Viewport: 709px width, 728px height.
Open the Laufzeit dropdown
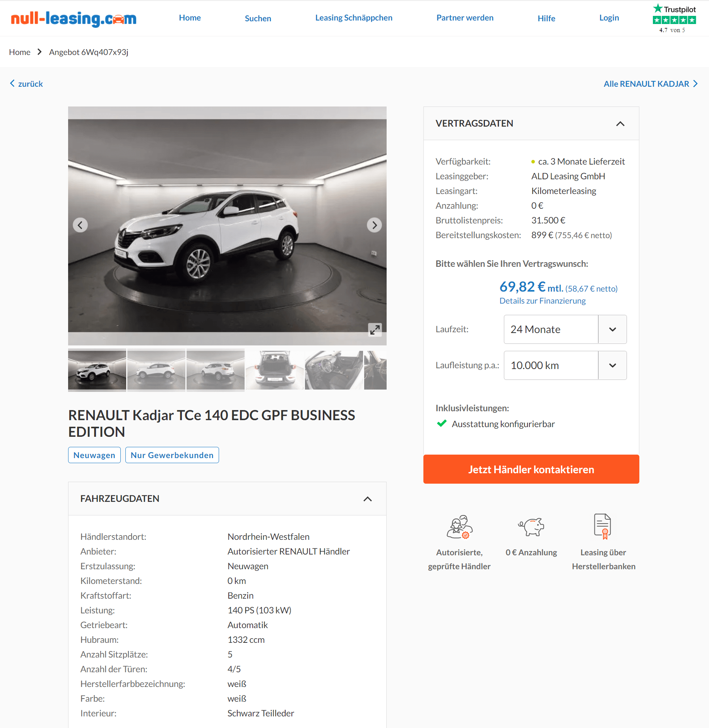(565, 329)
